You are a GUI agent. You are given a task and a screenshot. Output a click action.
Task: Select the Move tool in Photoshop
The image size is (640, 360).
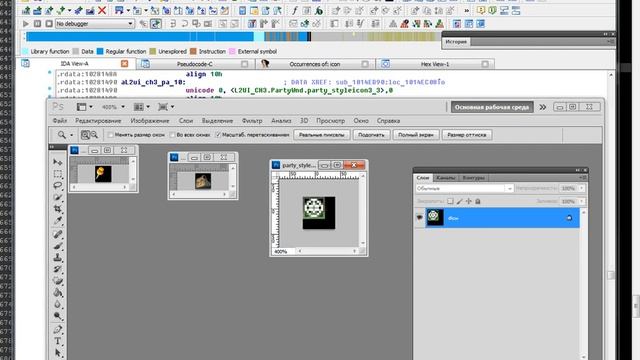point(58,162)
